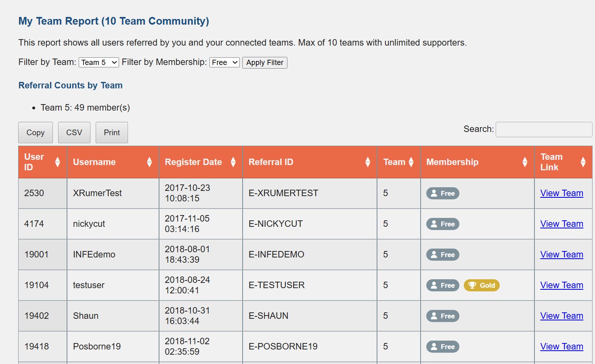Click register date 2018-11-02 02:35:59

pos(187,347)
